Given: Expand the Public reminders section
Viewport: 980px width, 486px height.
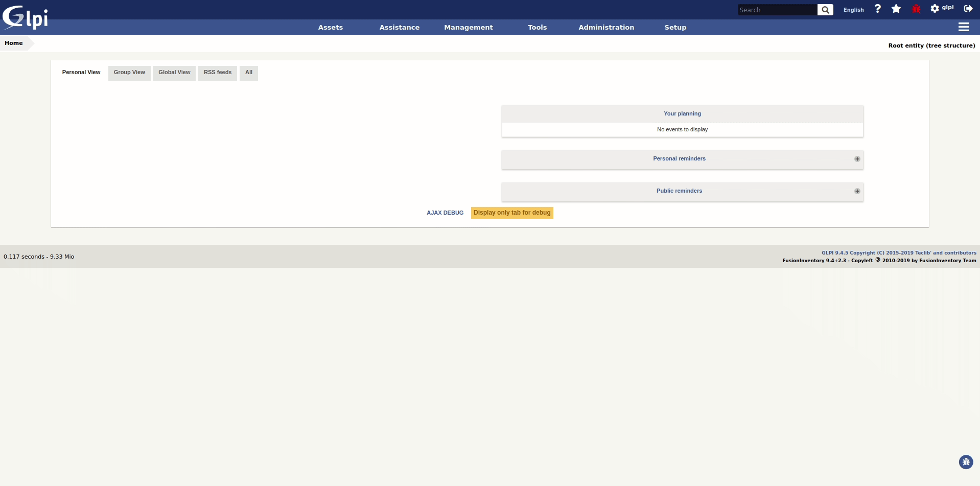Looking at the screenshot, I should 856,191.
